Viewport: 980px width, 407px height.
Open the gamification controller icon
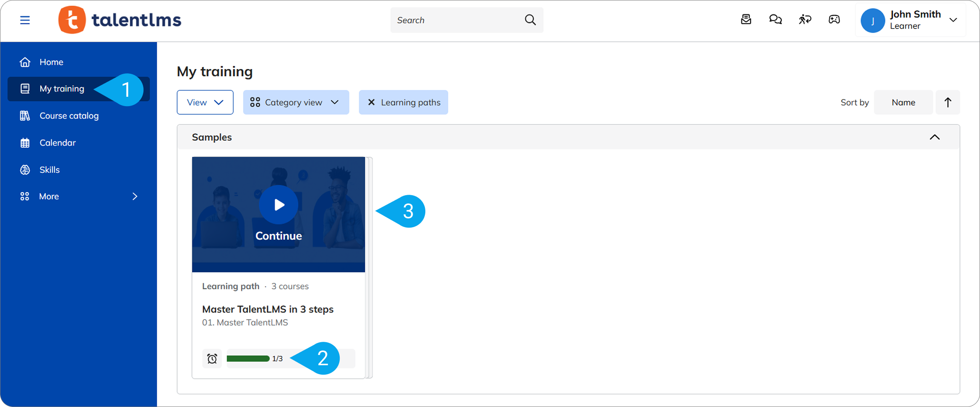tap(834, 20)
